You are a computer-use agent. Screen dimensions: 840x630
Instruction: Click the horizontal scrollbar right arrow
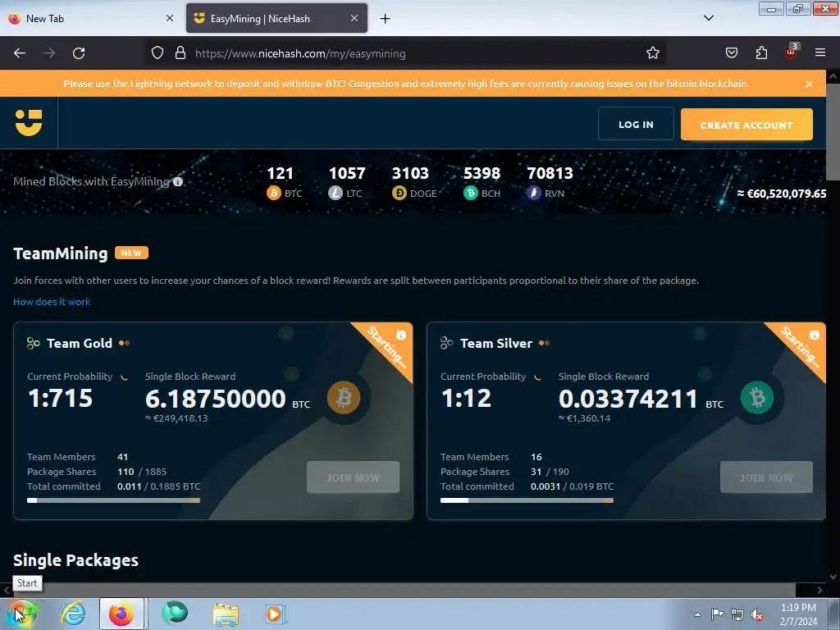pos(819,590)
